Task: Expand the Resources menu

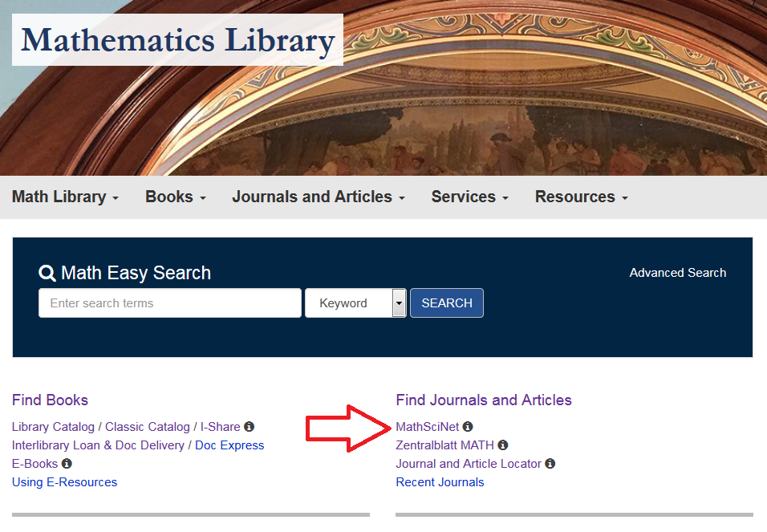Action: (x=581, y=197)
